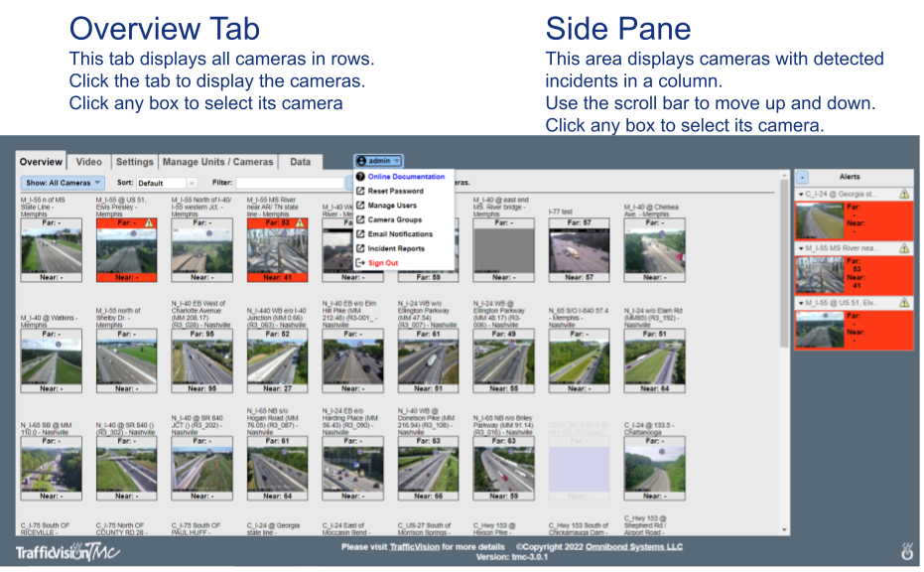This screenshot has width=924, height=572.
Task: Toggle the admin user menu
Action: pyautogui.click(x=378, y=161)
